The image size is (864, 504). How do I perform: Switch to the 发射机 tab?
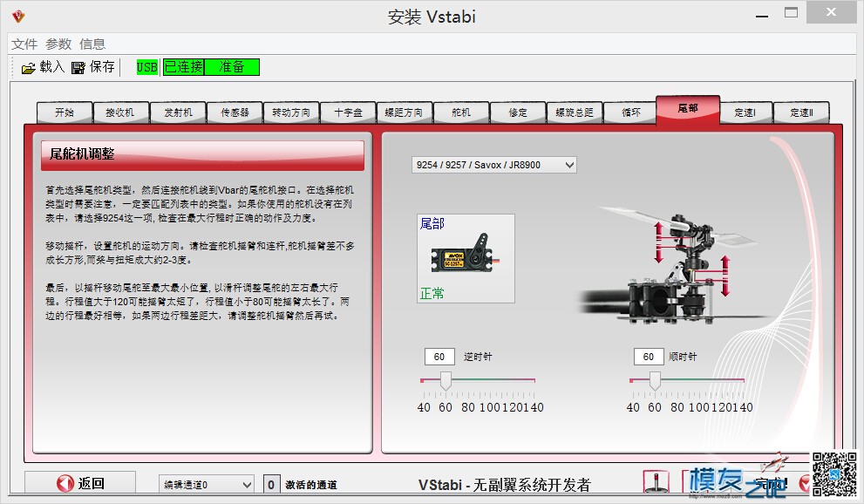(x=178, y=112)
